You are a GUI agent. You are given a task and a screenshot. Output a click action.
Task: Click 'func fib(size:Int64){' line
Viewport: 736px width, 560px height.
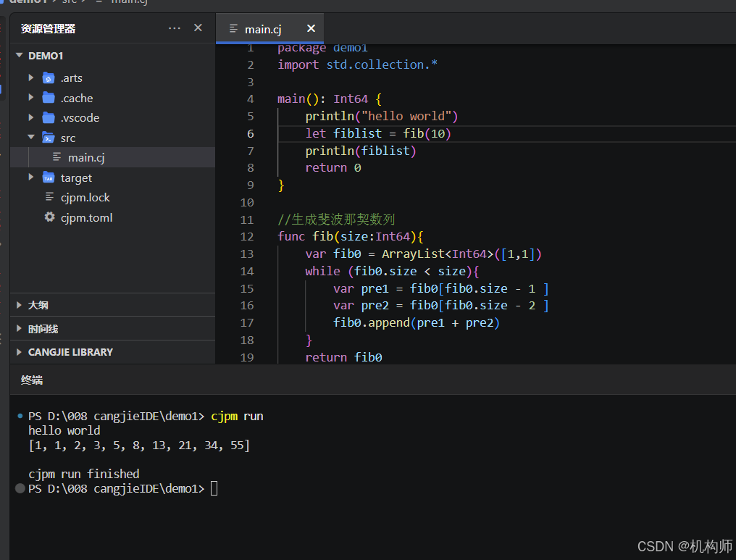350,237
